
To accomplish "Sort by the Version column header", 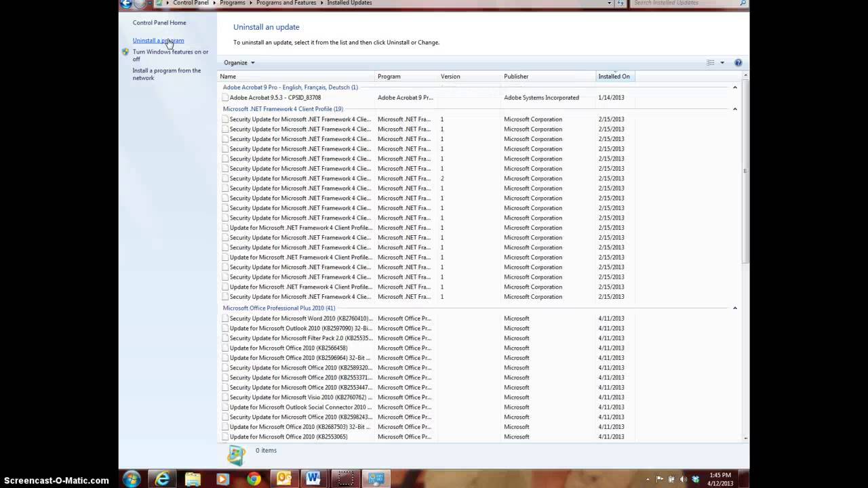I will [x=470, y=77].
